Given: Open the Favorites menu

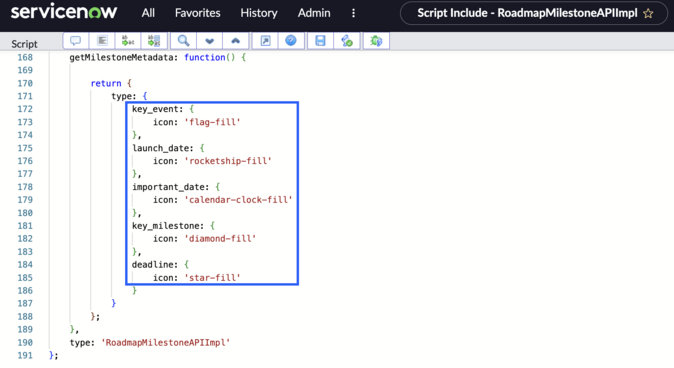Looking at the screenshot, I should (x=197, y=13).
